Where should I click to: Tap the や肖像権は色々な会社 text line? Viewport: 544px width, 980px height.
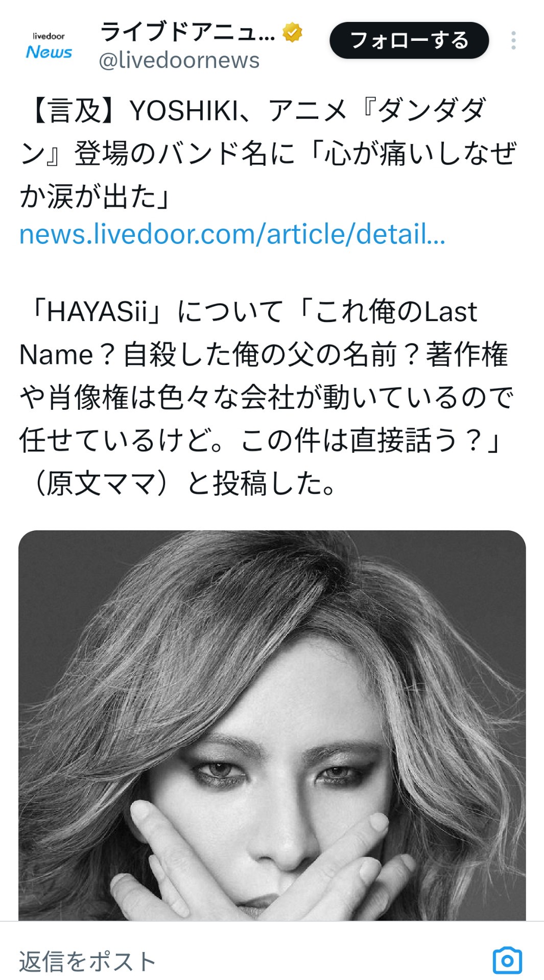coord(267,398)
